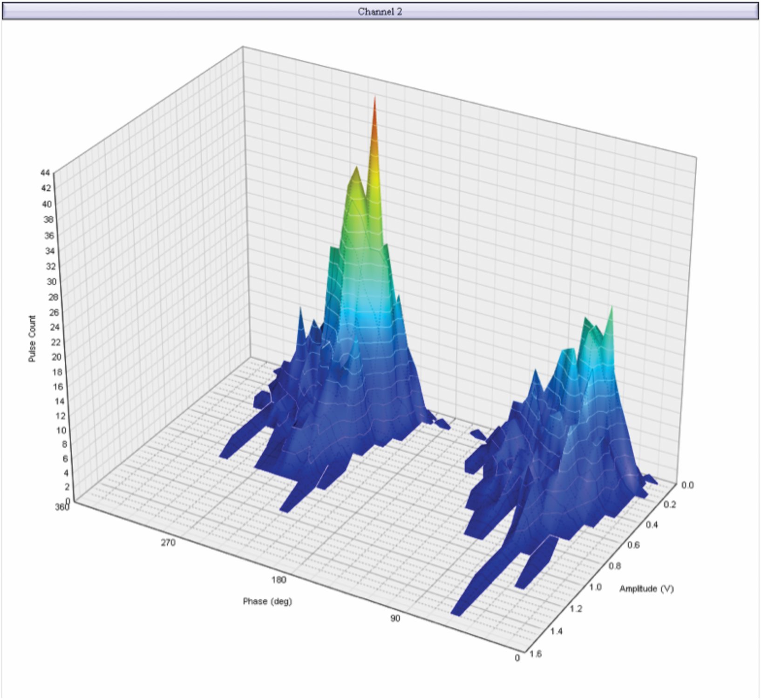
Task: Click the 270 tick on Phase axis
Action: (x=168, y=542)
